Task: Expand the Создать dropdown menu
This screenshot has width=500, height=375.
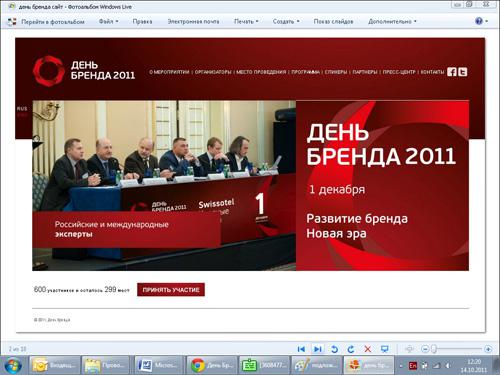Action: point(286,21)
